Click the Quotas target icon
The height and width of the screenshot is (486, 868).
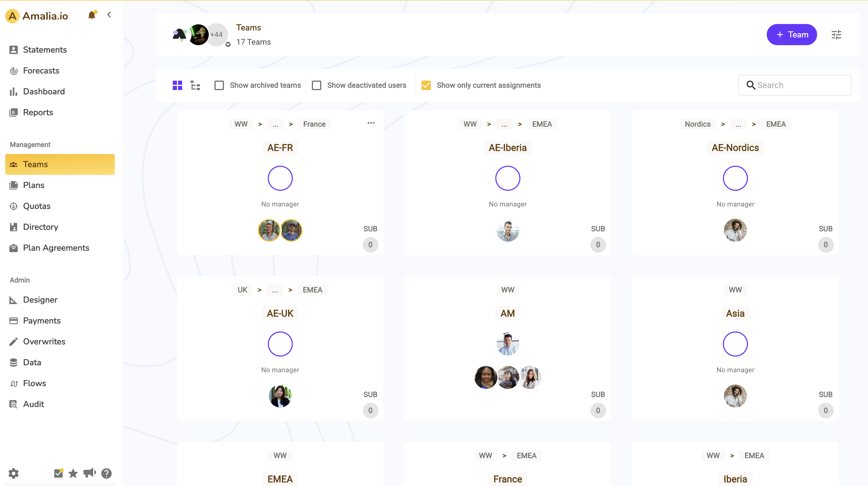tap(14, 206)
